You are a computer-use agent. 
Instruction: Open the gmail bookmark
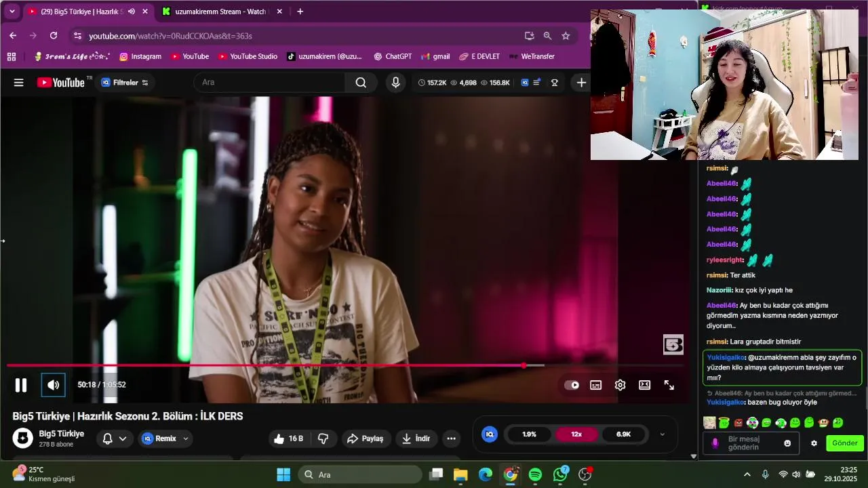click(435, 57)
